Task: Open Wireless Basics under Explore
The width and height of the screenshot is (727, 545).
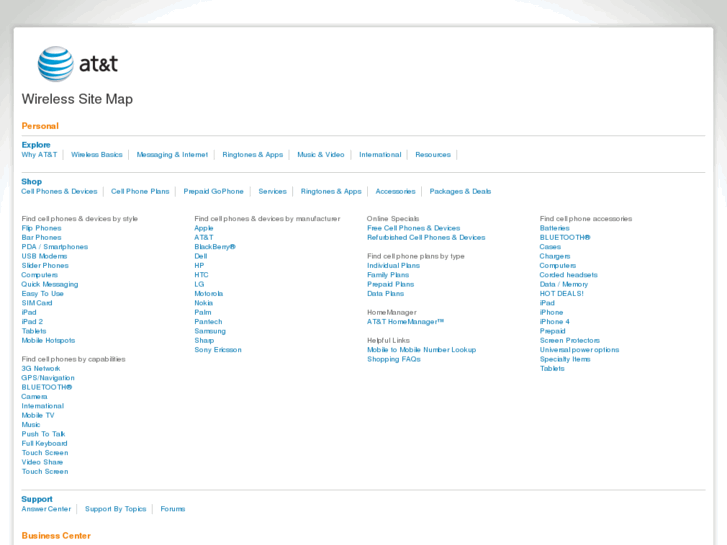Action: pyautogui.click(x=96, y=154)
